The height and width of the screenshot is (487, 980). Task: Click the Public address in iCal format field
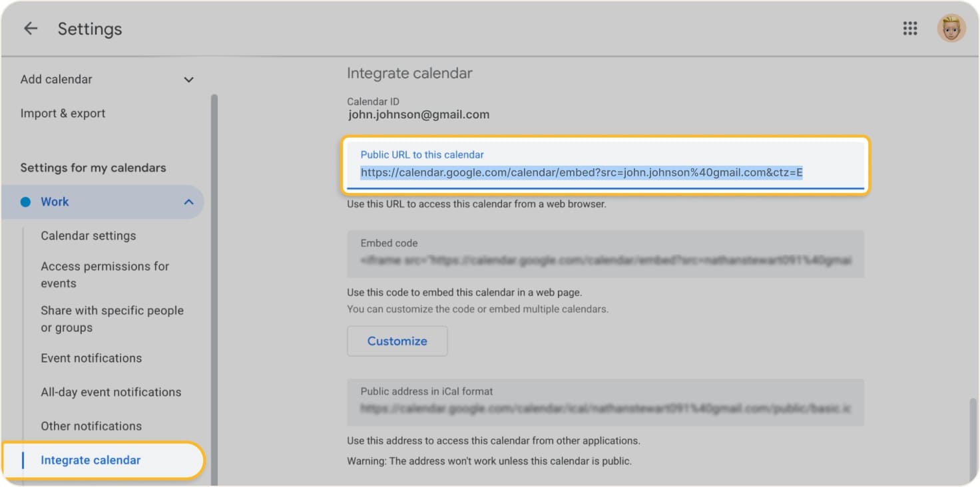(x=605, y=402)
